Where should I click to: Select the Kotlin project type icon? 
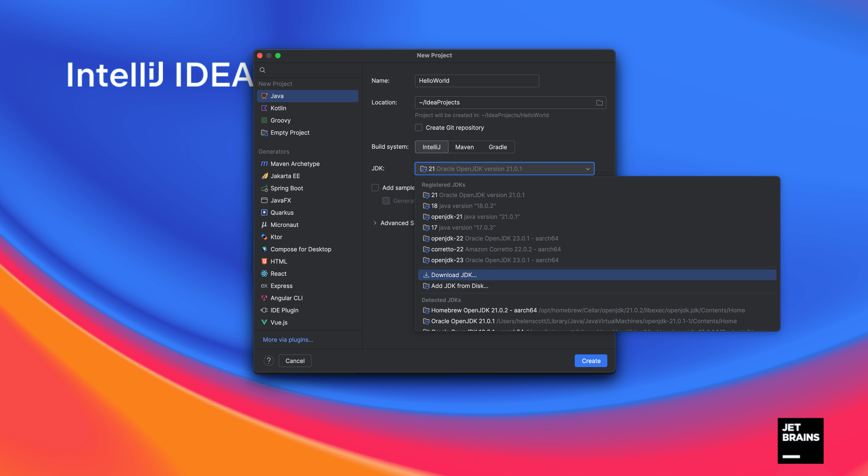264,108
